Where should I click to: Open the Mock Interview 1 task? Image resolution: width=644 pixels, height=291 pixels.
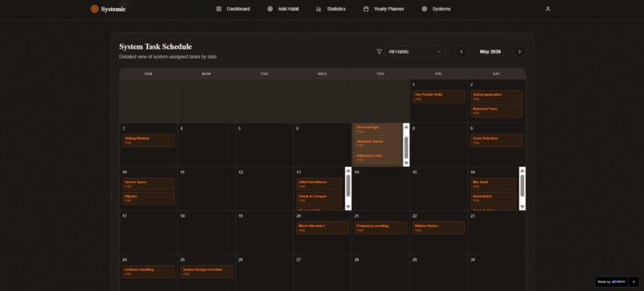tap(323, 228)
